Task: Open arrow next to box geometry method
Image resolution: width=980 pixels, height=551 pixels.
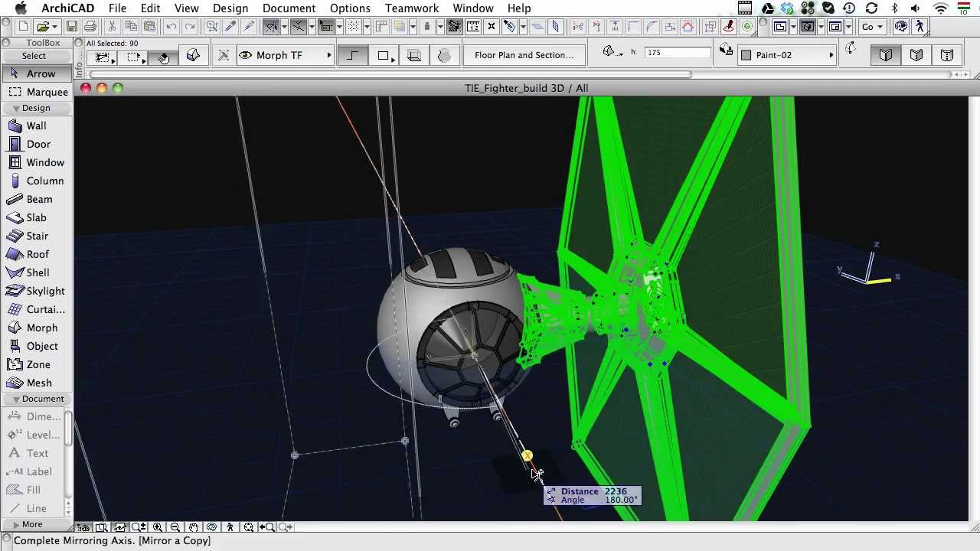Action: point(394,59)
